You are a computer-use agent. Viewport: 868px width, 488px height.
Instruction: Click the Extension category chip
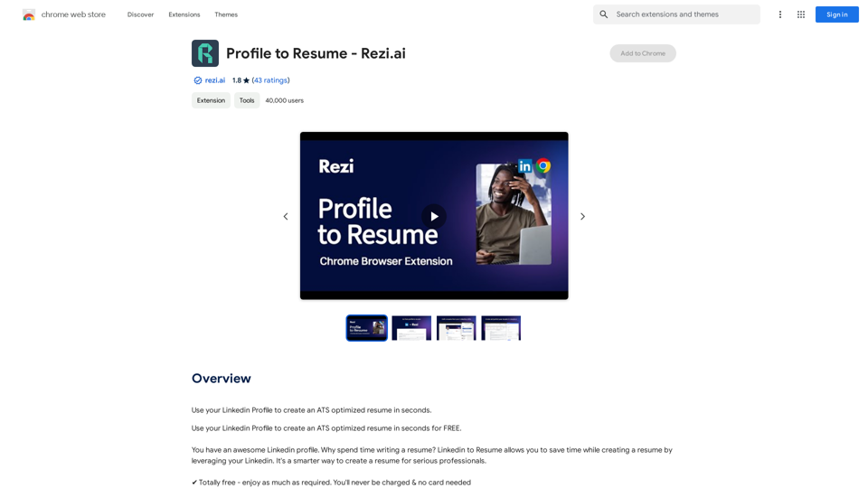pyautogui.click(x=211, y=100)
